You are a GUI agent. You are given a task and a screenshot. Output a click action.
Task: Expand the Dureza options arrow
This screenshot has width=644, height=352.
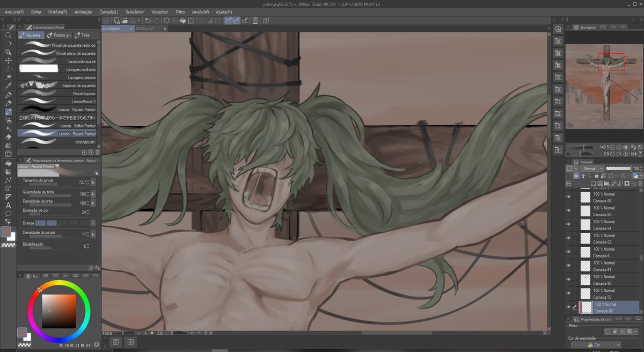[x=93, y=222]
